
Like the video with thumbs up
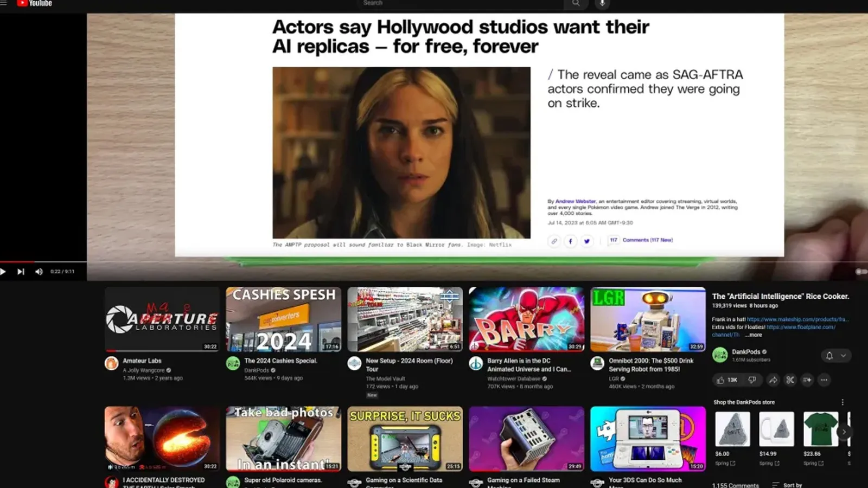(726, 380)
